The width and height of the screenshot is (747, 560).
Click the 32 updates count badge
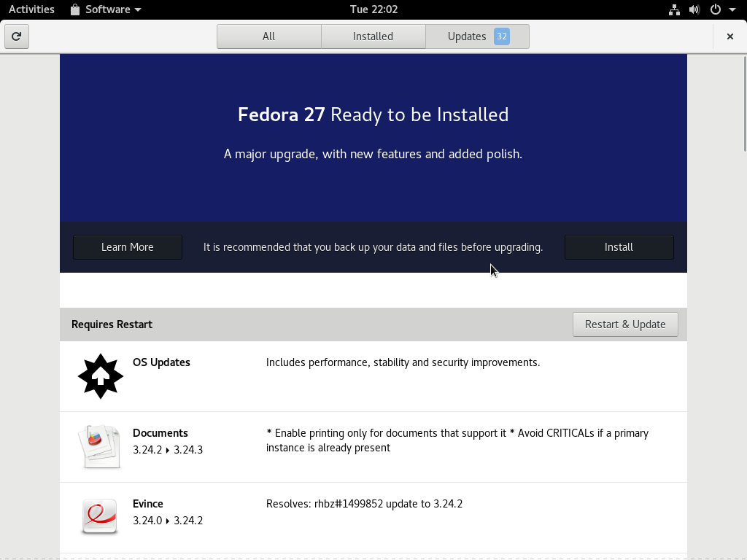pyautogui.click(x=502, y=36)
